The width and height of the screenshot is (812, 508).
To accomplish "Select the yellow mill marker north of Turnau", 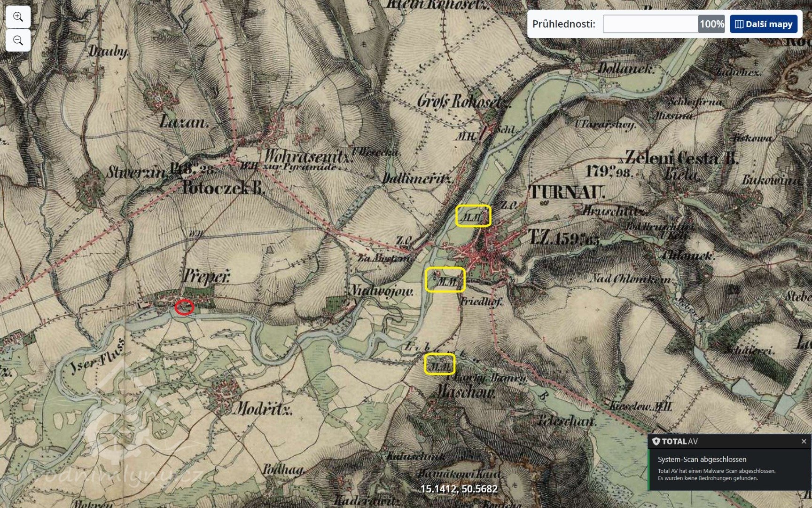I will click(x=473, y=216).
